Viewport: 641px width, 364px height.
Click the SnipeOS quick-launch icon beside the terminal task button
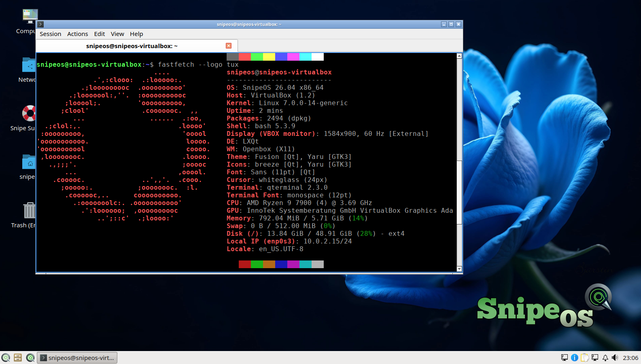click(x=30, y=358)
